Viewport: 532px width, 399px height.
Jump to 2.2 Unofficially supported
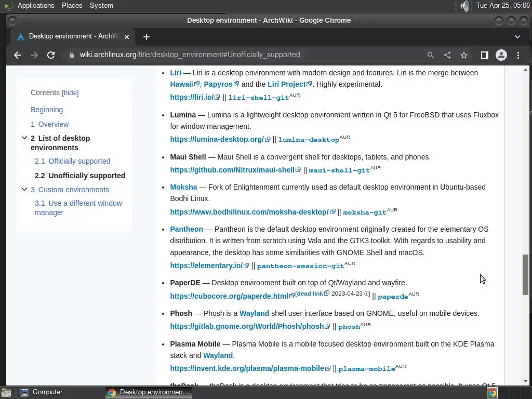point(79,176)
